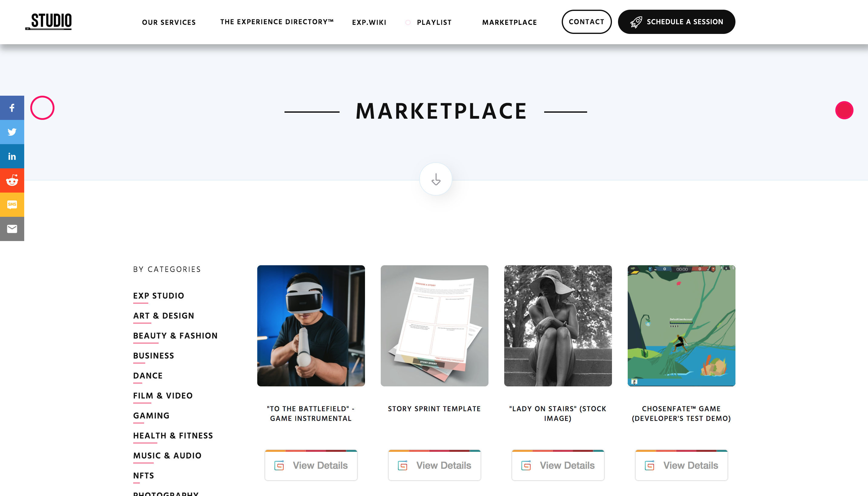Click Schedule a Session button

(x=676, y=22)
